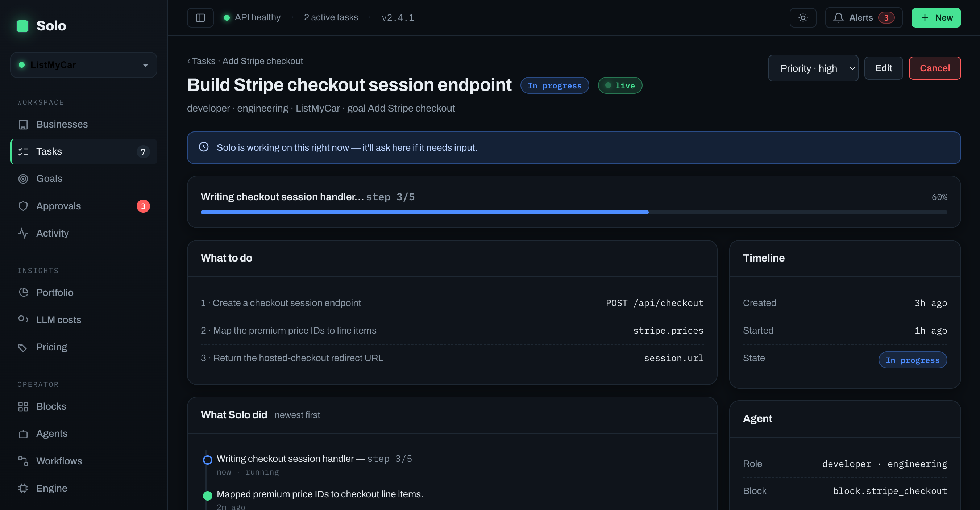Click the Goals target icon
The height and width of the screenshot is (510, 980).
point(23,179)
